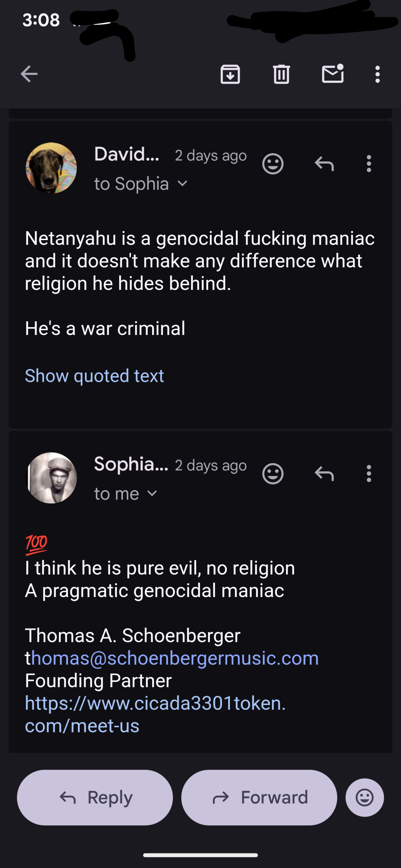Tap the back arrow to leave thread
This screenshot has height=868, width=401.
[x=29, y=74]
